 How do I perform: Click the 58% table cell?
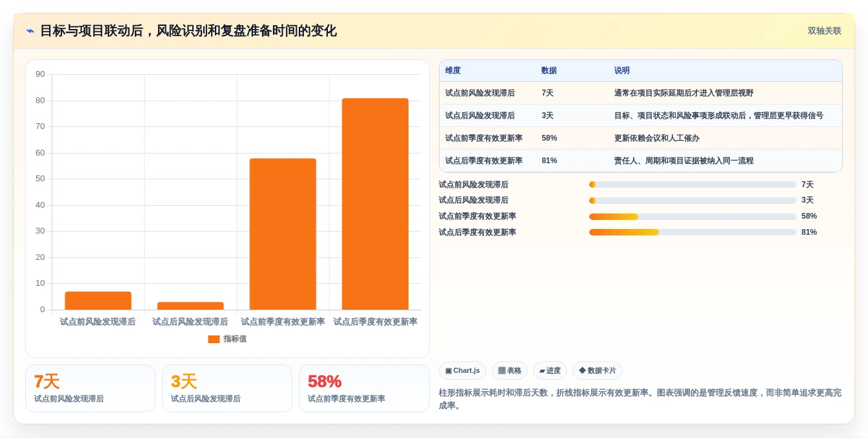click(550, 139)
